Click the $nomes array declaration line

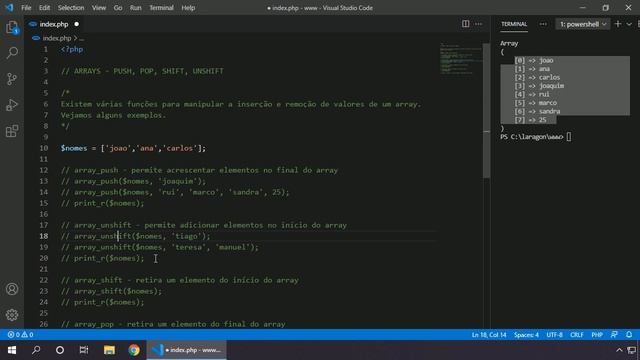[133, 148]
